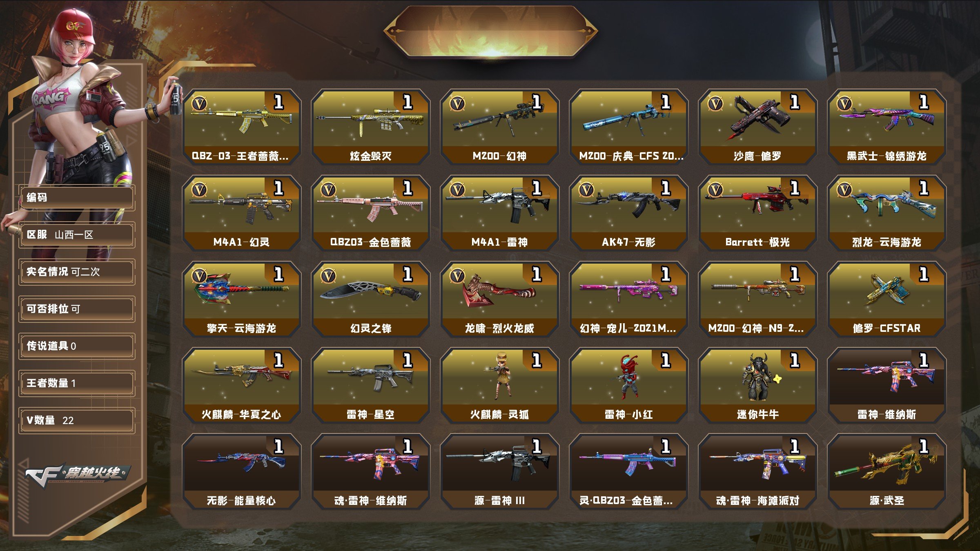Open the 源·武圣 golden weapon card
The image size is (980, 551).
(886, 471)
